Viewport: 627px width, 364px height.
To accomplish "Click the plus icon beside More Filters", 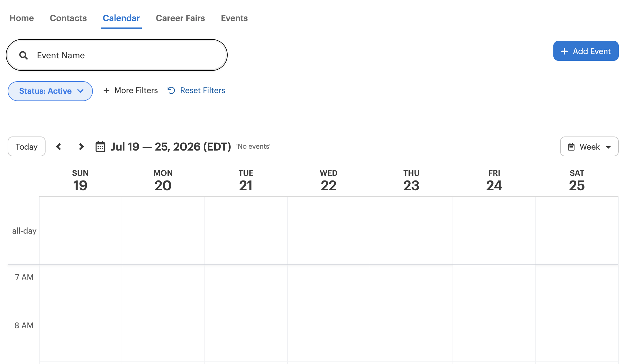I will click(106, 90).
